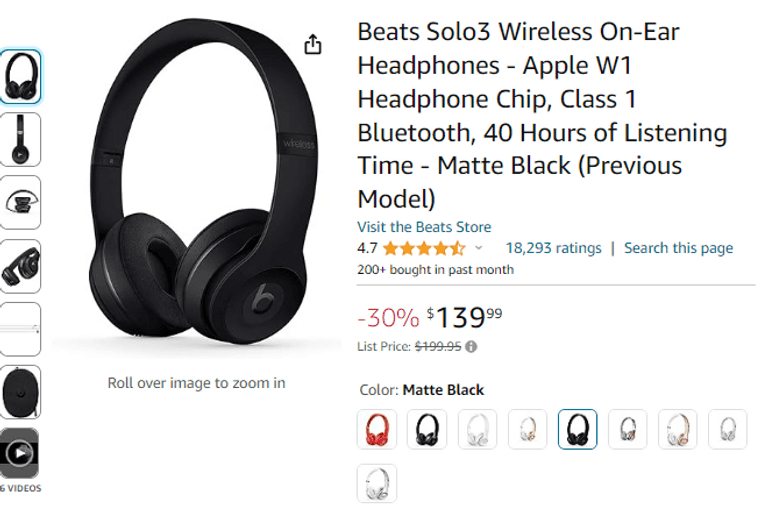This screenshot has height=512, width=768.
Task: Open the videos thumbnail with play icon
Action: [x=20, y=454]
